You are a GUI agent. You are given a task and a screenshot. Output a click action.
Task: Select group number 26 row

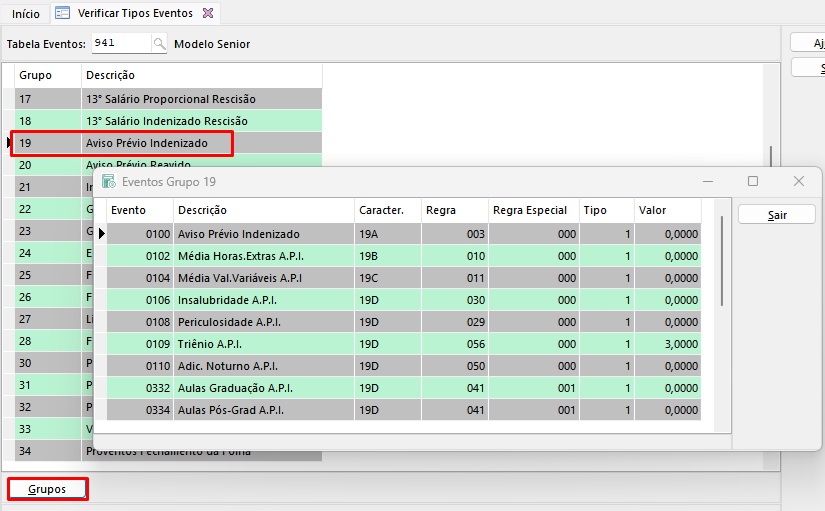[48, 297]
